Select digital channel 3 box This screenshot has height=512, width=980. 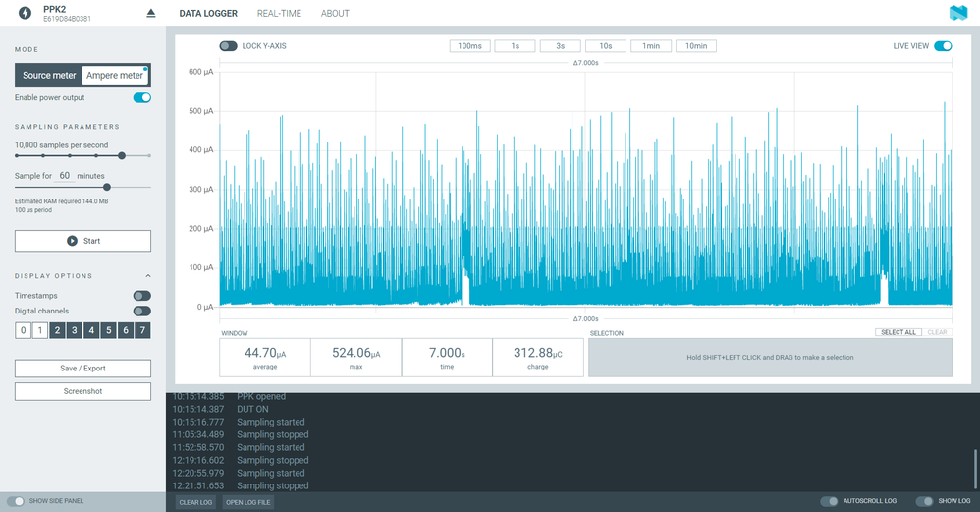point(75,330)
